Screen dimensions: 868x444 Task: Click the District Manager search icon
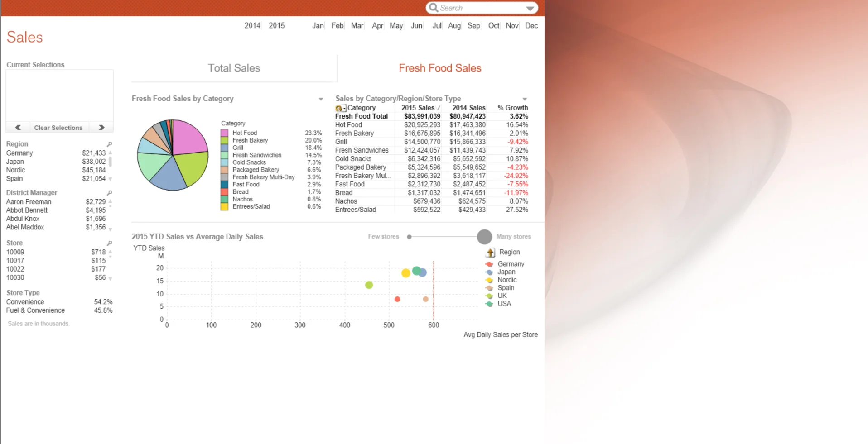tap(110, 192)
